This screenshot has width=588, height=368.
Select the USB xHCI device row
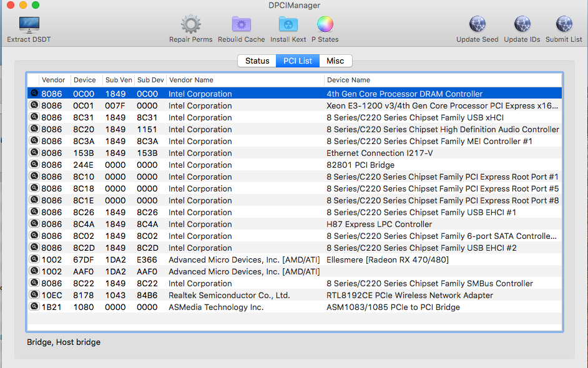pos(295,117)
